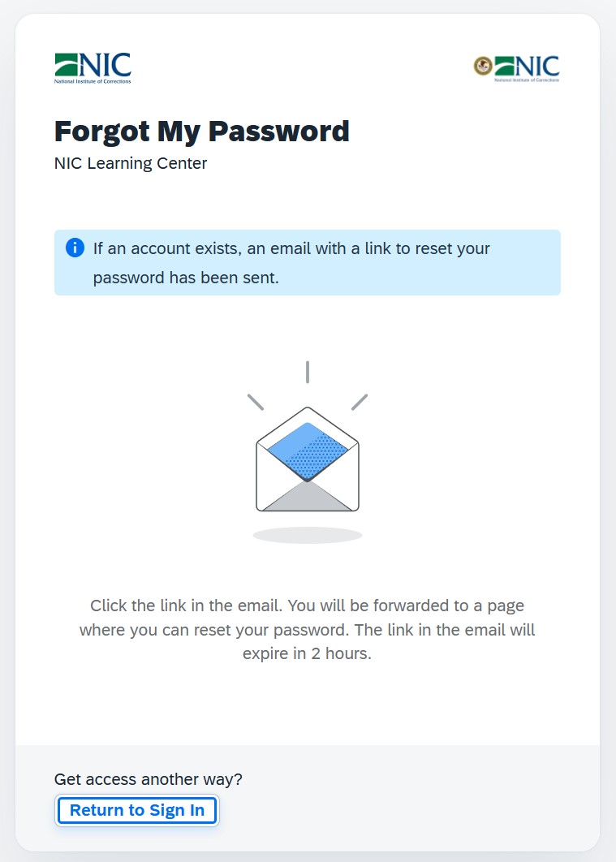Click the 'NIC Learning Center' subtitle text

130,163
